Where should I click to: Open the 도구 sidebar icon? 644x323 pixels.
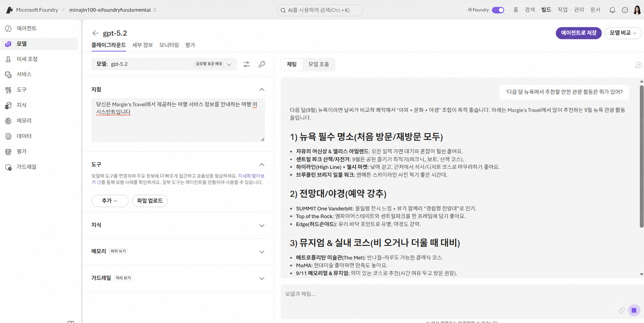(8, 90)
